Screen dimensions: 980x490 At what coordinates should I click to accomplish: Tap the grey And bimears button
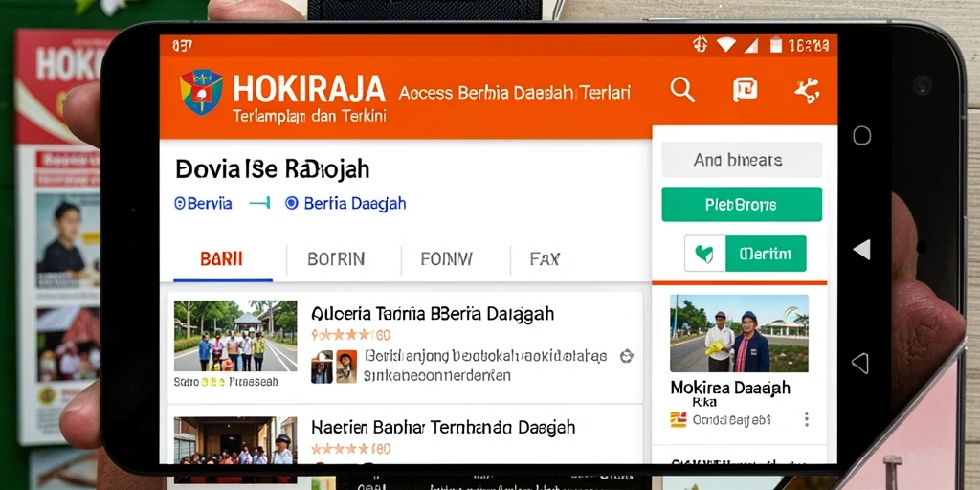click(742, 160)
